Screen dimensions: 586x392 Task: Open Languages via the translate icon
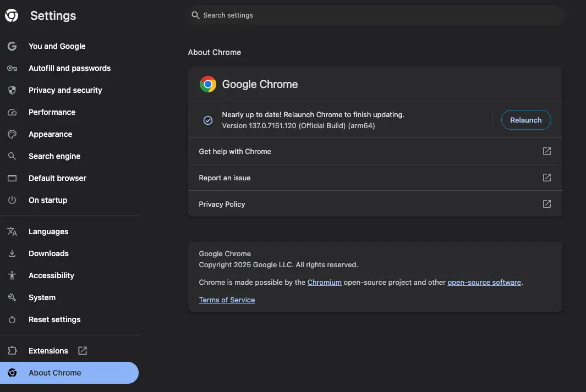[12, 231]
